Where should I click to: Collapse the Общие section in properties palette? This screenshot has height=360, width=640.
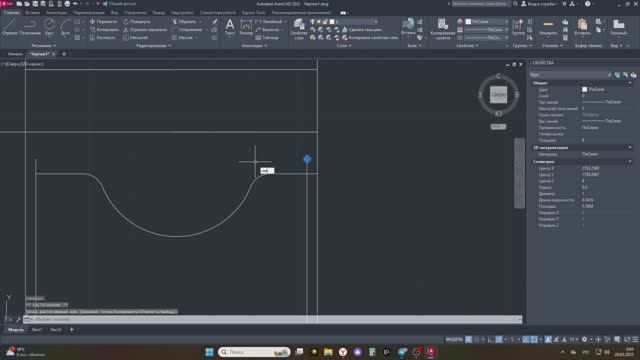pos(630,83)
